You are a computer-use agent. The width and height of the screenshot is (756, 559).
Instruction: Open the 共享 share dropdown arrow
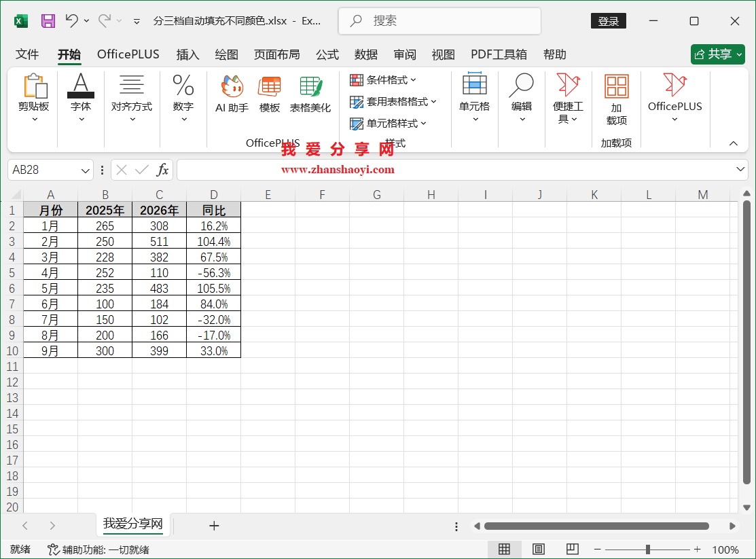click(x=739, y=54)
